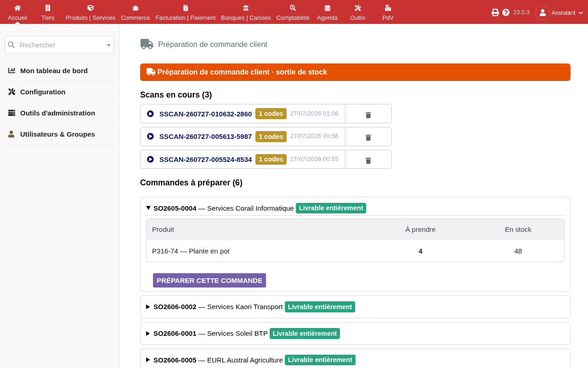Click the printer icon in header
This screenshot has height=368, width=588.
coord(495,12)
